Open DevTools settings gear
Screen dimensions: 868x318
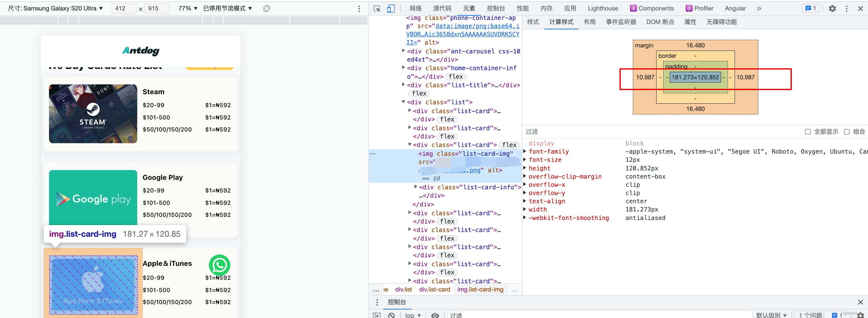tap(832, 9)
